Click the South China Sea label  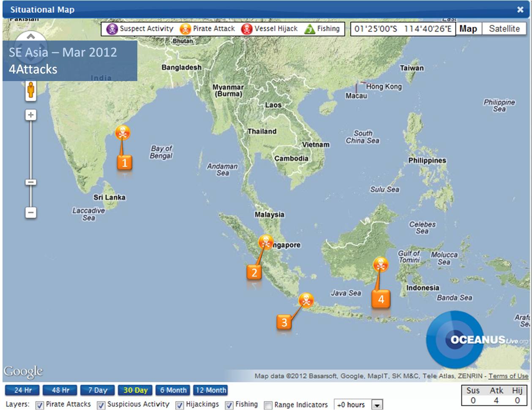(363, 137)
